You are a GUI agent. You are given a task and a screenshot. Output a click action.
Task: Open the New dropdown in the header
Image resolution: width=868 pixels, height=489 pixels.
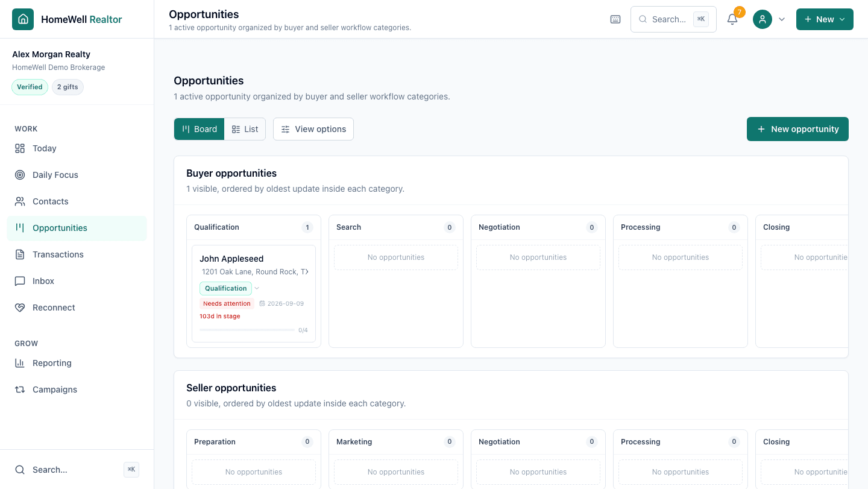coord(825,19)
